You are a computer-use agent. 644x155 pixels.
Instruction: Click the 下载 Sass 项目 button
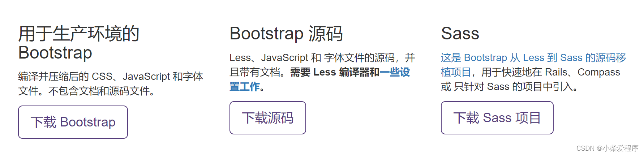(x=497, y=118)
